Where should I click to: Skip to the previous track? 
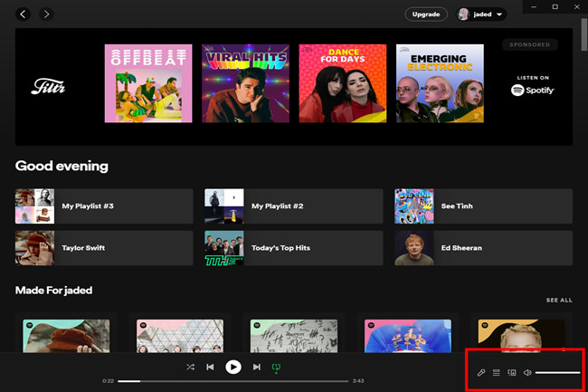(210, 367)
